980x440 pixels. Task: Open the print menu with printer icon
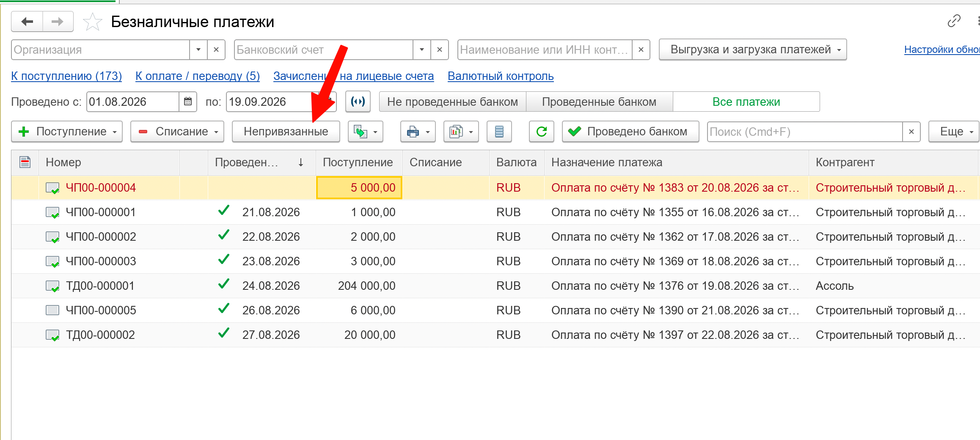[x=418, y=132]
